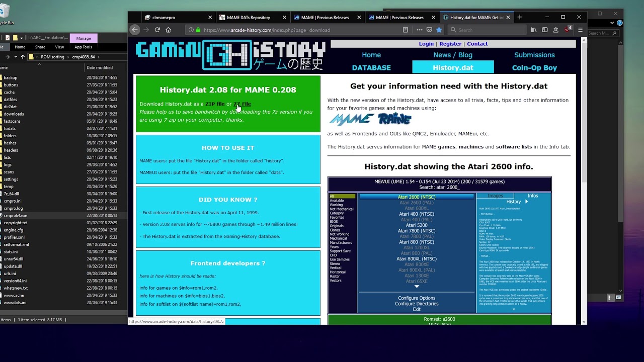Open the Explorer View ribbon tab

tap(59, 47)
